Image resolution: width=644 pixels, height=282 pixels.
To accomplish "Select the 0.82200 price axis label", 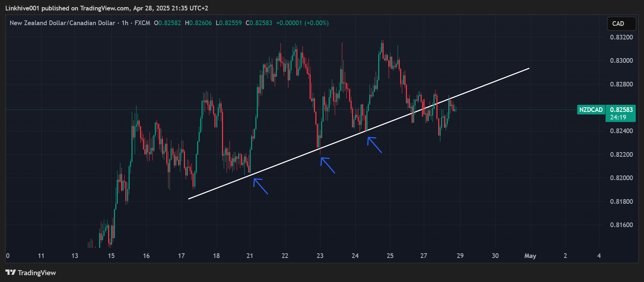I will [621, 155].
